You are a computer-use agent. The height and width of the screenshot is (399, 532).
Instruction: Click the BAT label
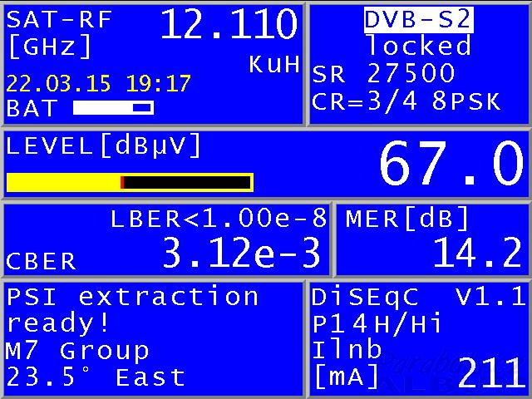tap(32, 108)
